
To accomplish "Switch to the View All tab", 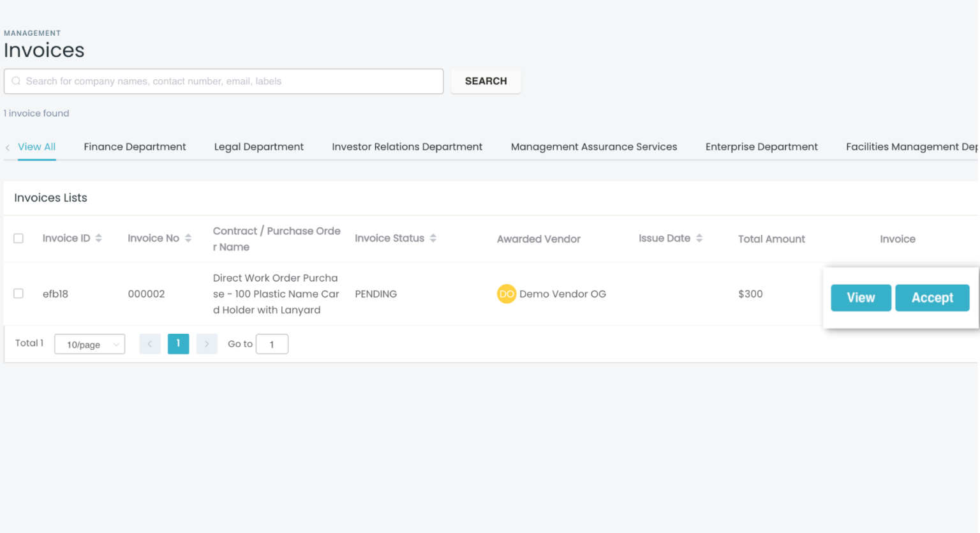I will click(37, 147).
